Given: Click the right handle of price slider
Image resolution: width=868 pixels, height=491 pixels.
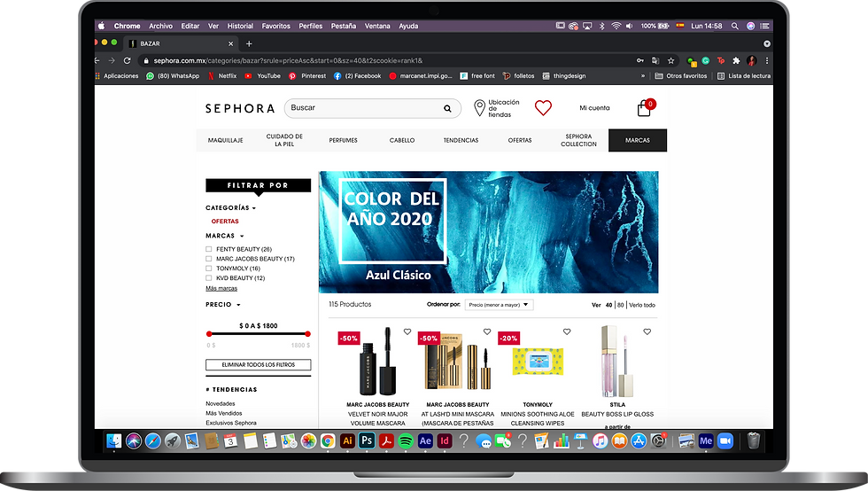Looking at the screenshot, I should [308, 333].
